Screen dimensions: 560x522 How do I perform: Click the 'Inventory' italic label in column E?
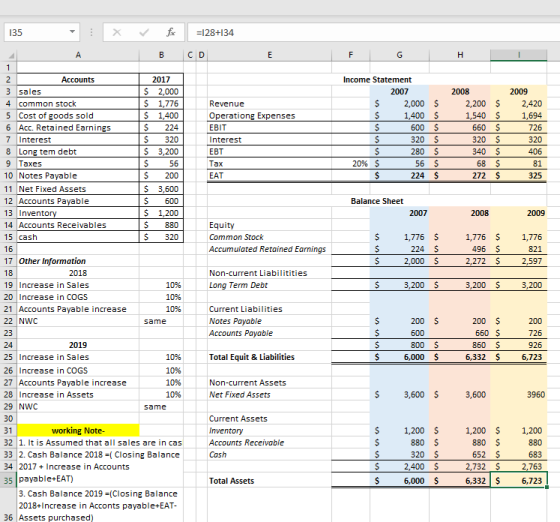coord(226,431)
